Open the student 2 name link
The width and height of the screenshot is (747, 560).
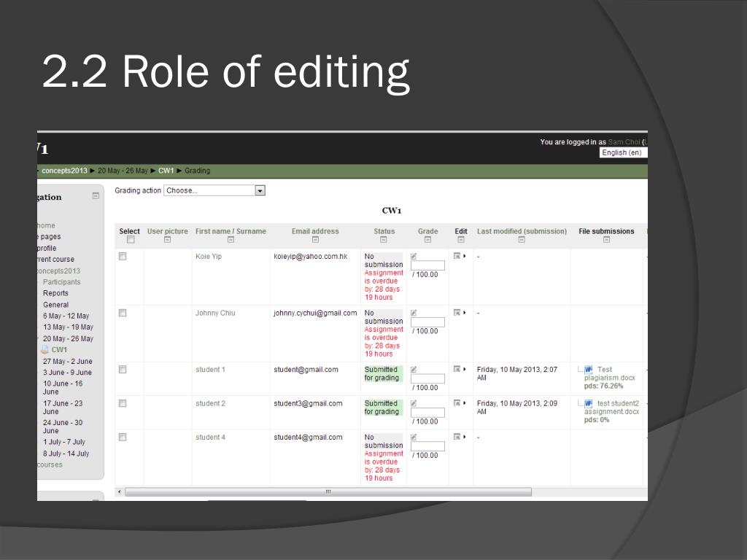click(210, 403)
